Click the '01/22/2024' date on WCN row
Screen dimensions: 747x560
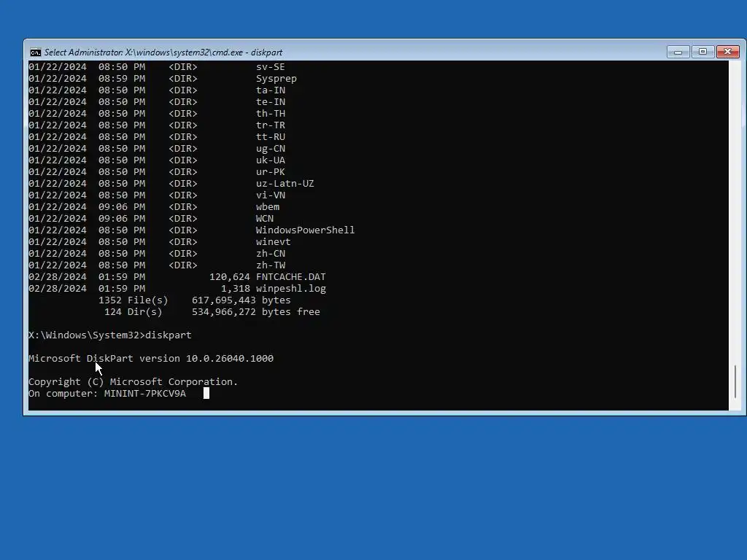click(58, 219)
